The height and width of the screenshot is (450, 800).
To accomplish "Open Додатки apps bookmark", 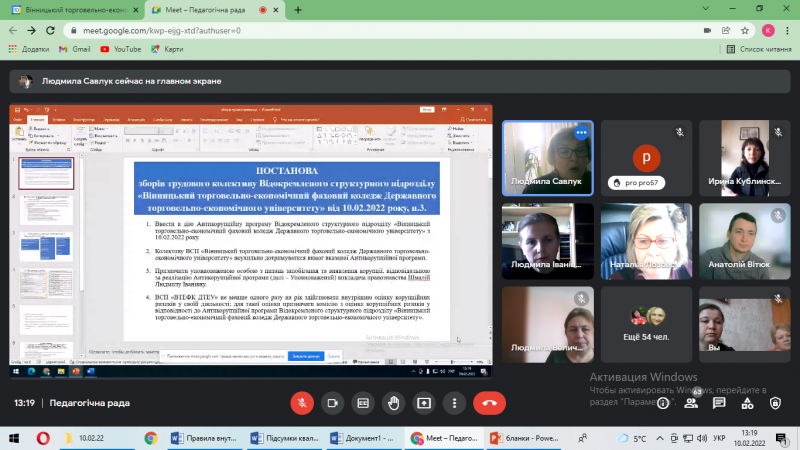I will 29,49.
